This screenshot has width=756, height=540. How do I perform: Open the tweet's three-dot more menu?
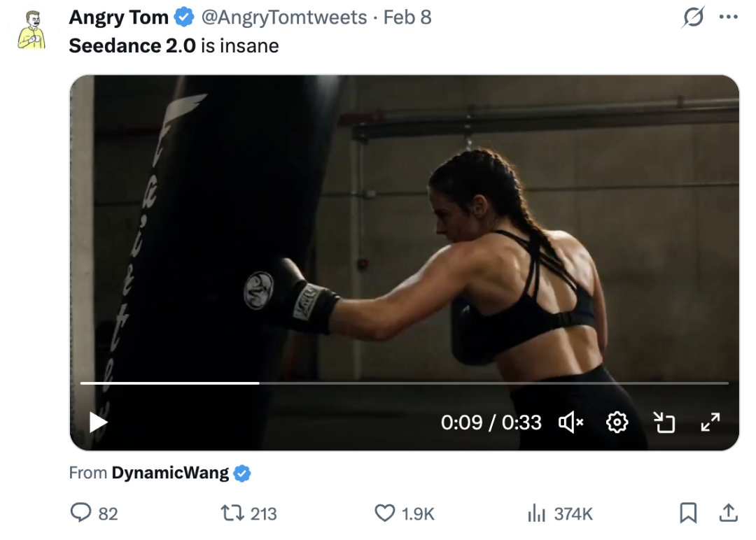click(728, 17)
